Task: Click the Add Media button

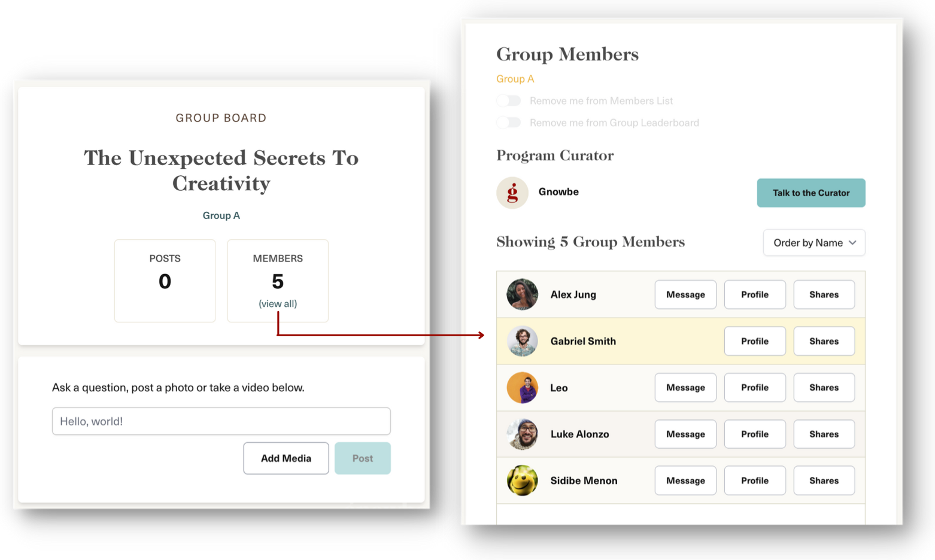Action: (x=286, y=458)
